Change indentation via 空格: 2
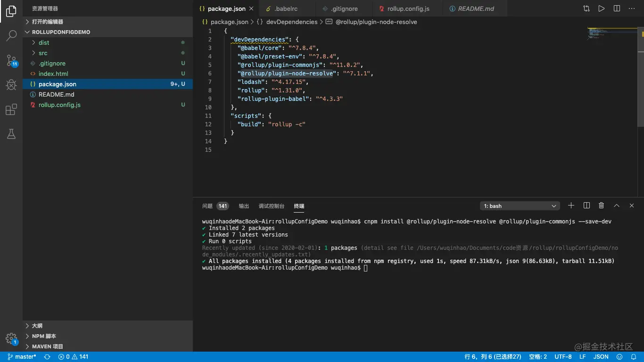Screen dimensions: 644x362 (538, 357)
